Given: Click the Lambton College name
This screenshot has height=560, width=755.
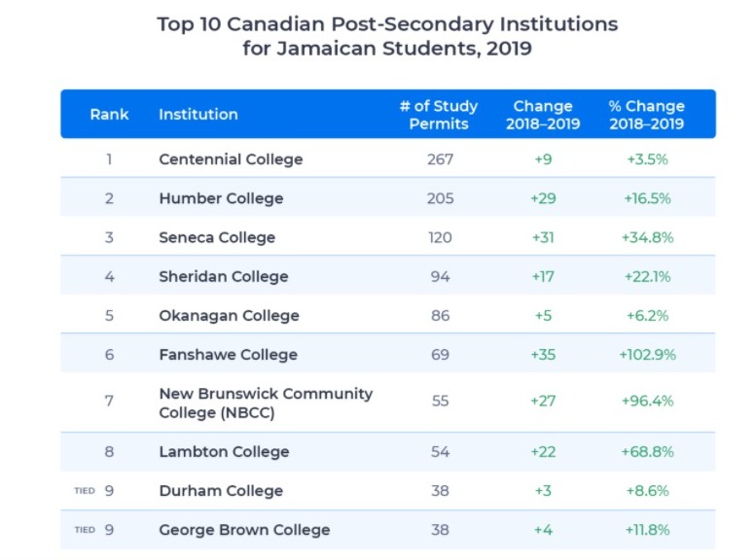Looking at the screenshot, I should pos(224,451).
